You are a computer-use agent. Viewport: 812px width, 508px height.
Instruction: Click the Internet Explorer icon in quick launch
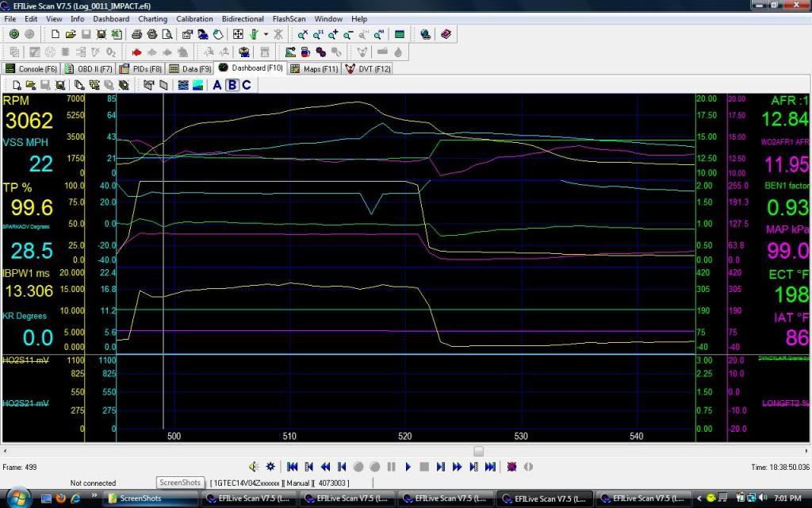75,498
